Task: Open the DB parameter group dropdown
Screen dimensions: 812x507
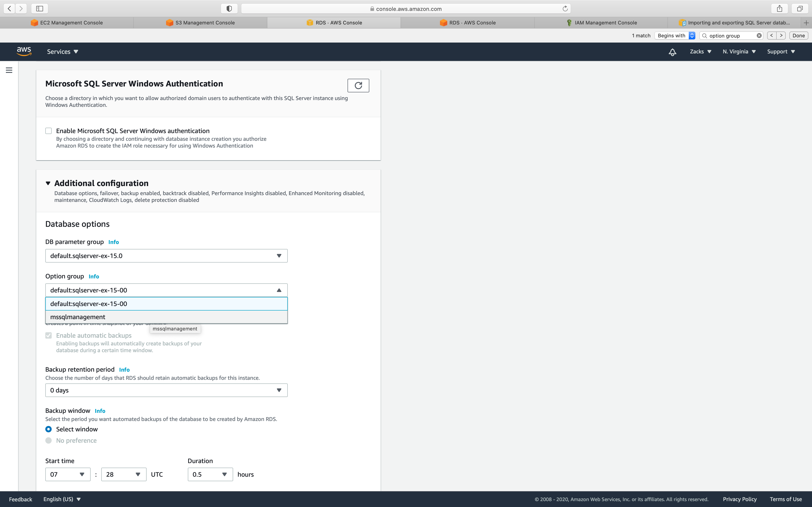Action: point(166,256)
